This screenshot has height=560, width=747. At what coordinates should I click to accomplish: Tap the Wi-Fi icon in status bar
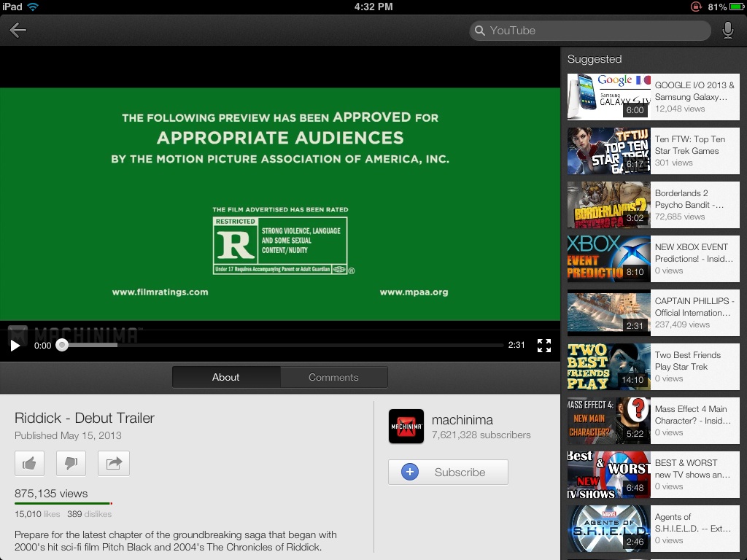tap(32, 7)
